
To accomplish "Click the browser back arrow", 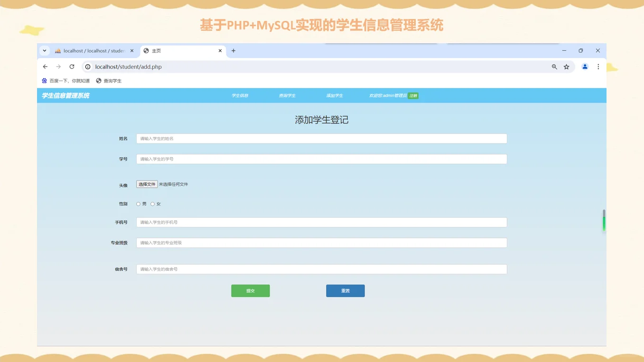I will (45, 67).
